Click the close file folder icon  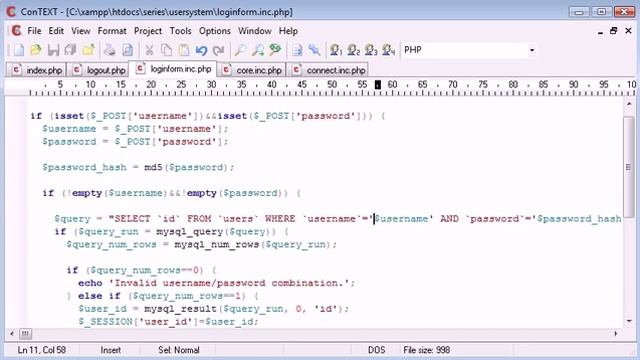pyautogui.click(x=89, y=50)
